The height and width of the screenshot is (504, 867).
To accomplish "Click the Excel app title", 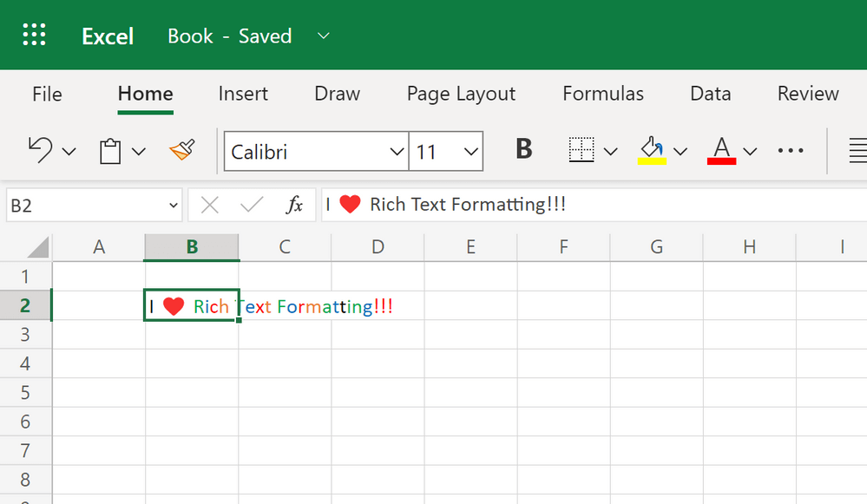I will coord(108,36).
